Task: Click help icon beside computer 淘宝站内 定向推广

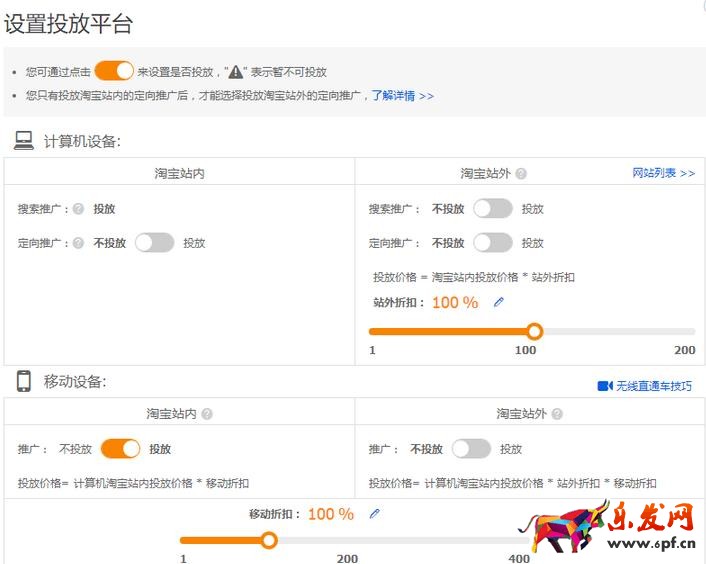Action: [78, 243]
